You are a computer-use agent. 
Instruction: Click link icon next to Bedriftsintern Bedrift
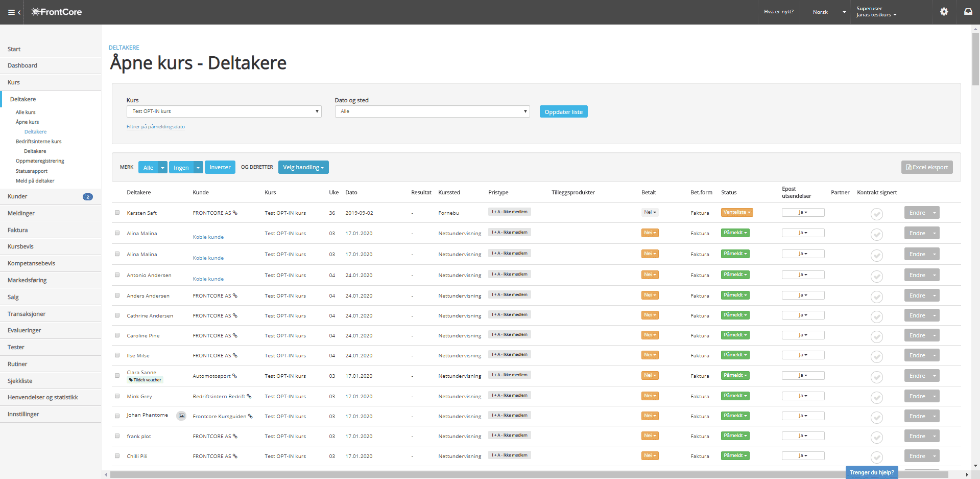(x=249, y=396)
